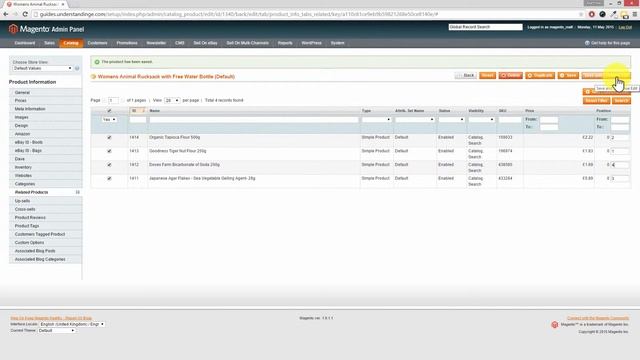Click the green success message icon
Screen dimensions: 640x360
pyautogui.click(x=97, y=62)
